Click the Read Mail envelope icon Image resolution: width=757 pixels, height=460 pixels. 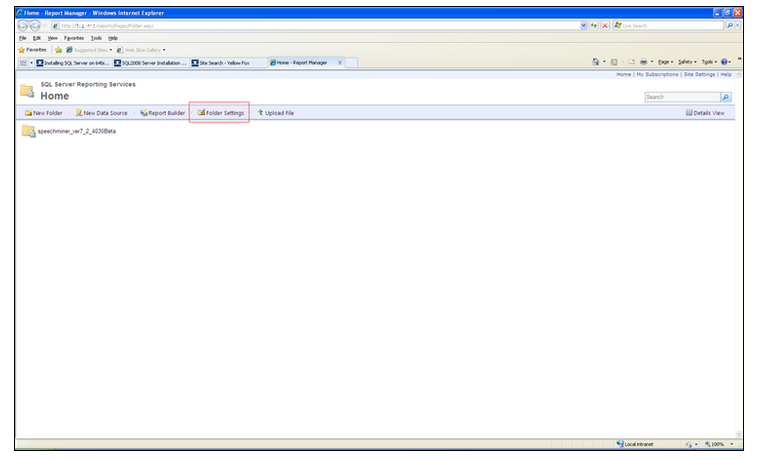coord(631,62)
